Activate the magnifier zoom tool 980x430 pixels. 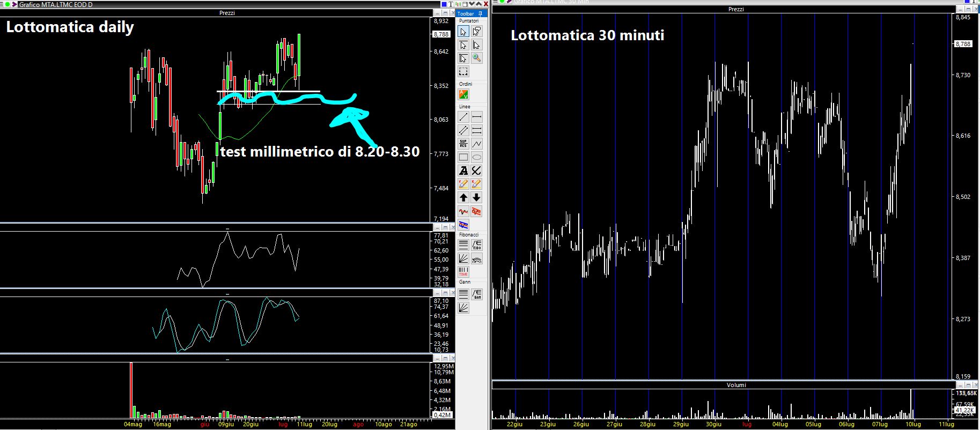(x=476, y=58)
